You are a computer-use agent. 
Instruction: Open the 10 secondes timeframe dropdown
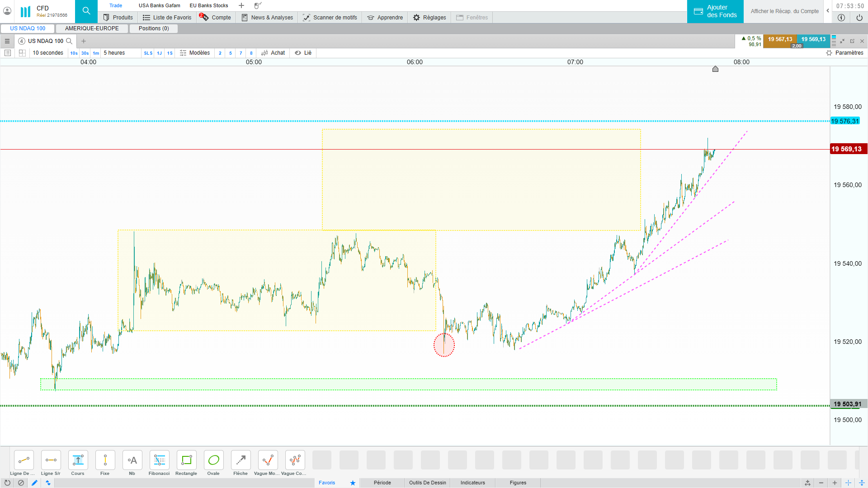[x=48, y=53]
